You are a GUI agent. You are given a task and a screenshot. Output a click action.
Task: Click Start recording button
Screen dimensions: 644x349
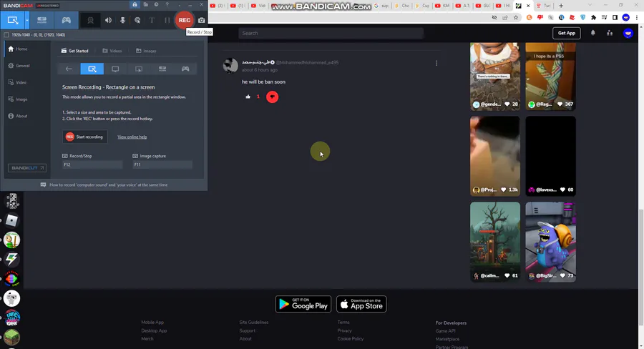[x=85, y=137]
